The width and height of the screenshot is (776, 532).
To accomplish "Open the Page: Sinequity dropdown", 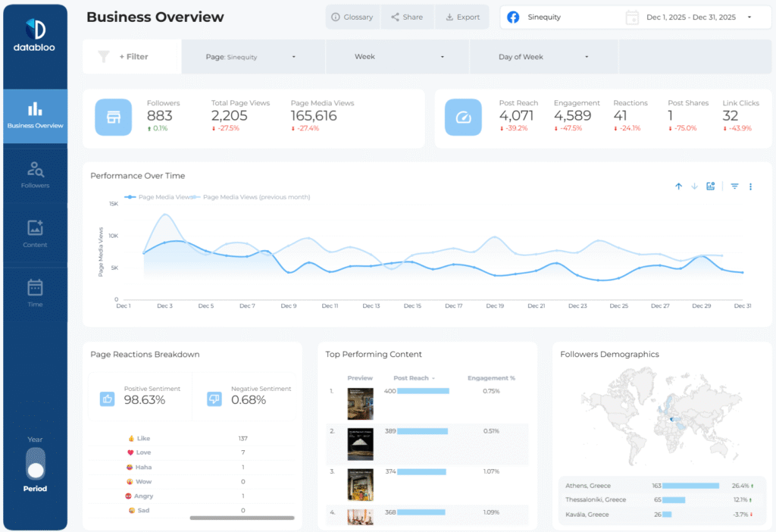I will (253, 57).
